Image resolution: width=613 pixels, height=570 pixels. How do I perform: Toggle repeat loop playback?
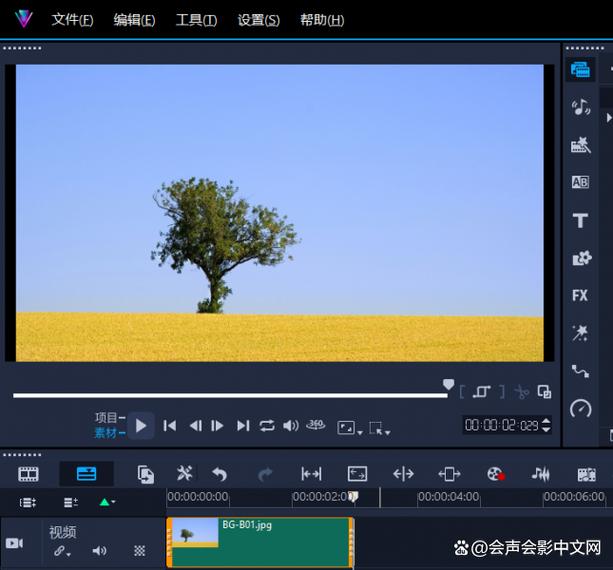coord(267,425)
